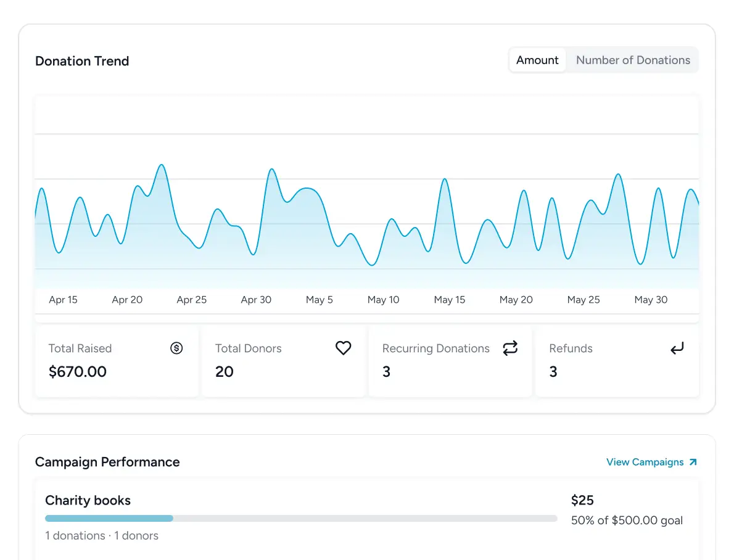Screen dimensions: 734x560
Task: Click the Total Donors label
Action: pos(248,348)
